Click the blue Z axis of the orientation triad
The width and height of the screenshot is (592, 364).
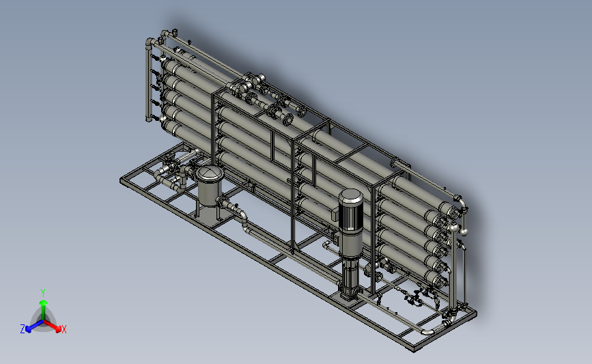pyautogui.click(x=31, y=326)
